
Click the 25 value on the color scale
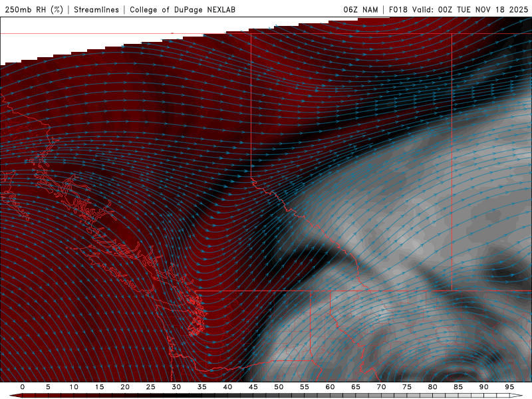(x=151, y=387)
